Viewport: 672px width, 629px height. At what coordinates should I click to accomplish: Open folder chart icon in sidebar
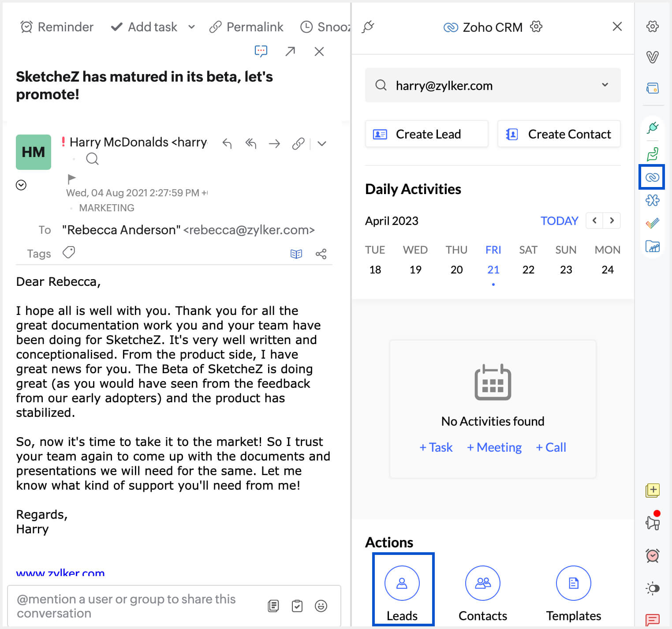click(x=653, y=246)
